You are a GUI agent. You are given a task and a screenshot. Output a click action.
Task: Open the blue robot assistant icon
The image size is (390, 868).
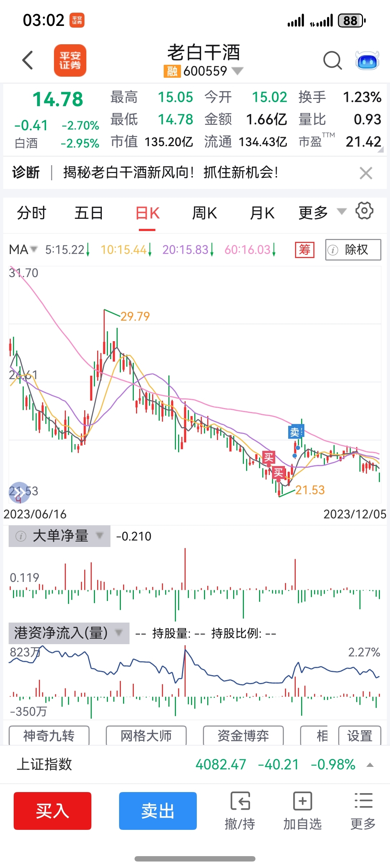coord(367,60)
